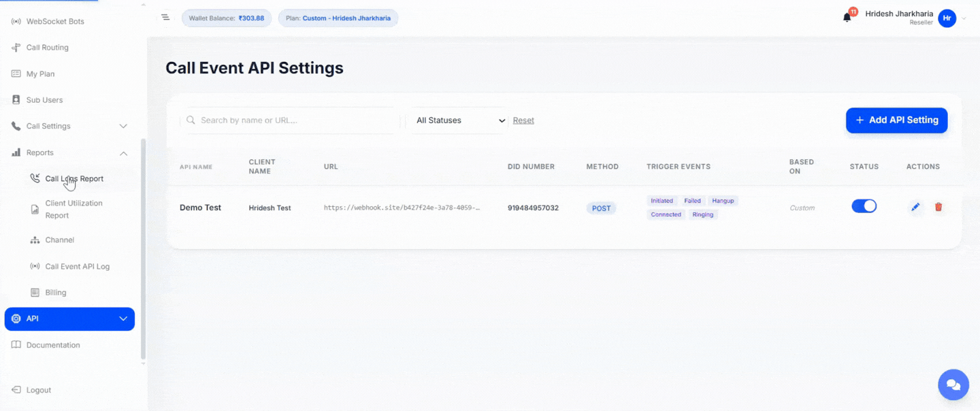This screenshot has width=980, height=411.
Task: Expand the API menu chevron
Action: [123, 318]
